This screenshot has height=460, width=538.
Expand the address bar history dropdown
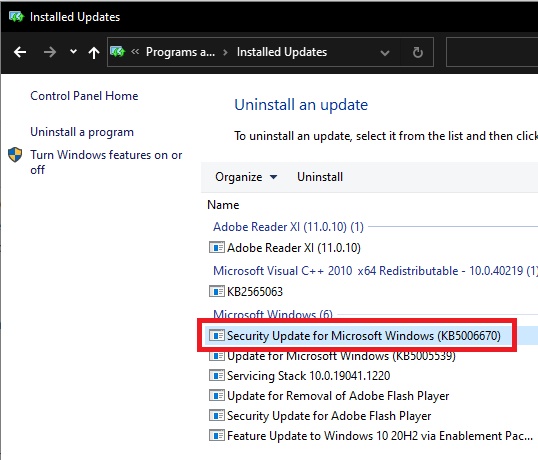click(385, 53)
